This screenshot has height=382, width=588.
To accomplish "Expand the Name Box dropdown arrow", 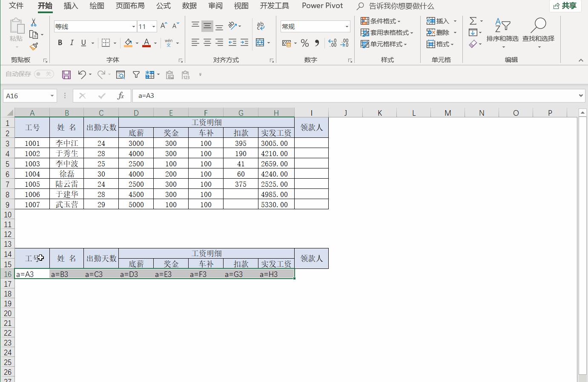I will coord(52,96).
